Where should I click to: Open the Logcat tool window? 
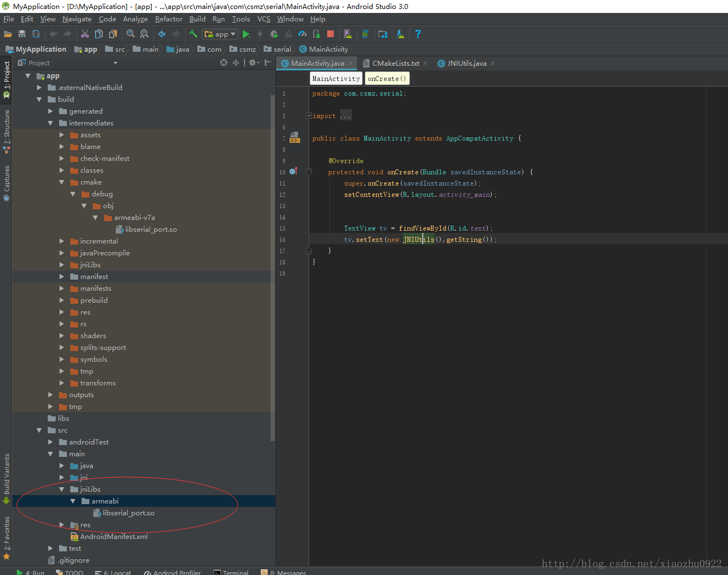113,572
